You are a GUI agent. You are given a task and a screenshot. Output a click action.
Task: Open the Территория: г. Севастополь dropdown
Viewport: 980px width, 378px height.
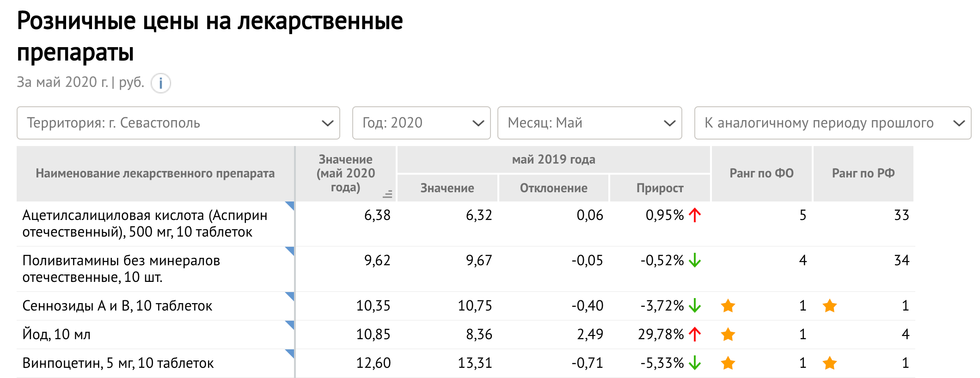point(178,123)
